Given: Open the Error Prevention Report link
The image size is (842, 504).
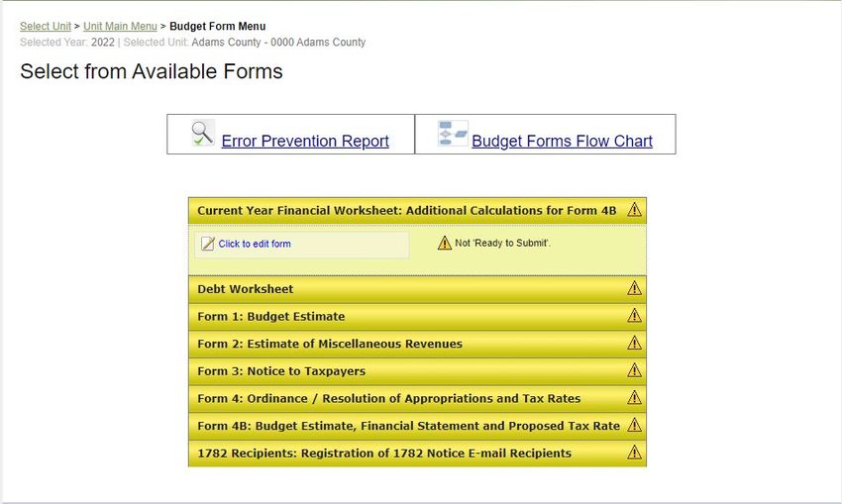Looking at the screenshot, I should [x=305, y=141].
